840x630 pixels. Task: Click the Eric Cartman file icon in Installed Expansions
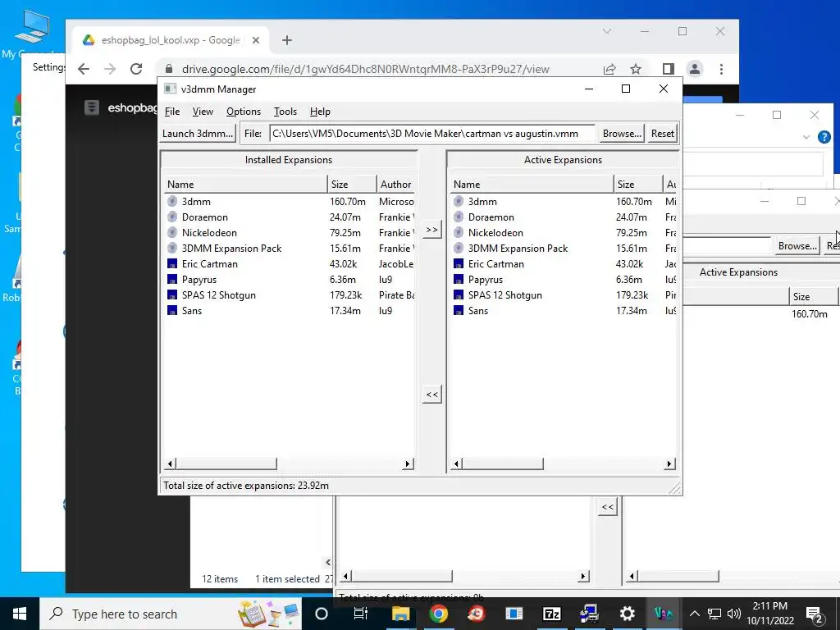pos(172,263)
